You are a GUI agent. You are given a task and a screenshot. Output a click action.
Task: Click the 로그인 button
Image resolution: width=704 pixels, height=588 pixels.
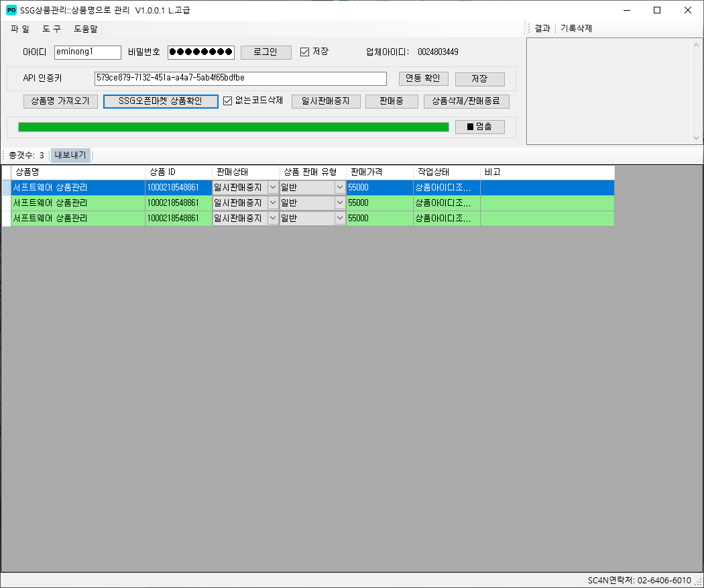tap(266, 52)
